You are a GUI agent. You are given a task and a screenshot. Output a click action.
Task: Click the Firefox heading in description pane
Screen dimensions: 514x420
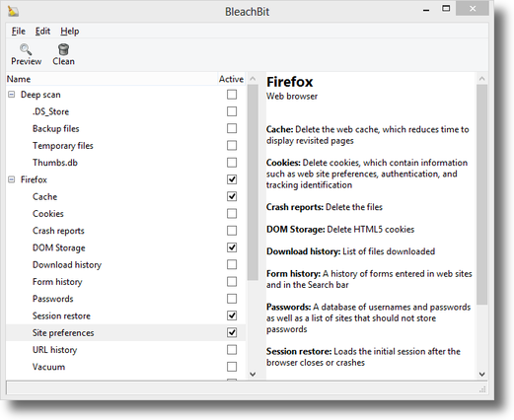pyautogui.click(x=290, y=82)
